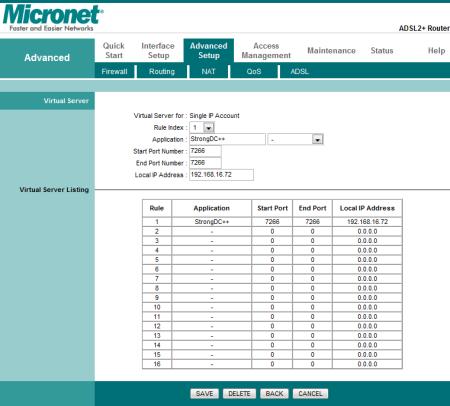Image resolution: width=450 pixels, height=406 pixels.
Task: Open the Routing submenu
Action: pos(162,71)
